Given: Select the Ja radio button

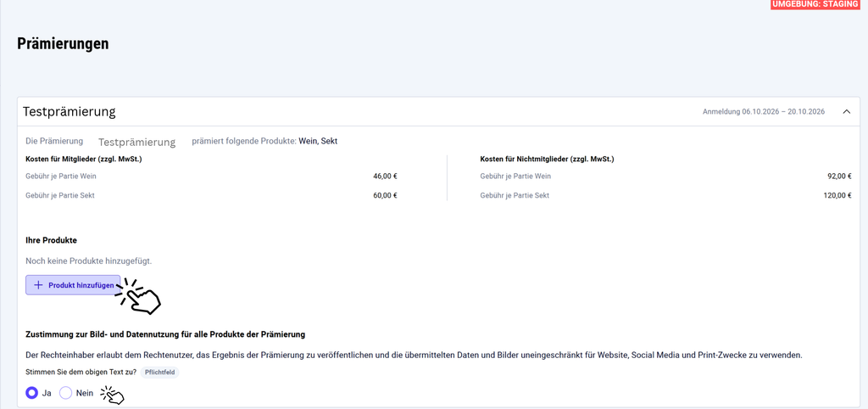Looking at the screenshot, I should click(32, 393).
